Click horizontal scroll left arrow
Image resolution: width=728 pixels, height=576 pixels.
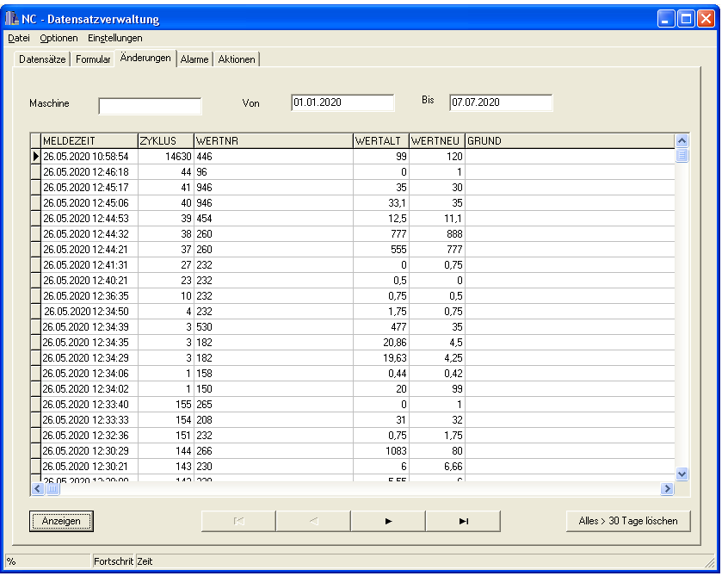[38, 488]
